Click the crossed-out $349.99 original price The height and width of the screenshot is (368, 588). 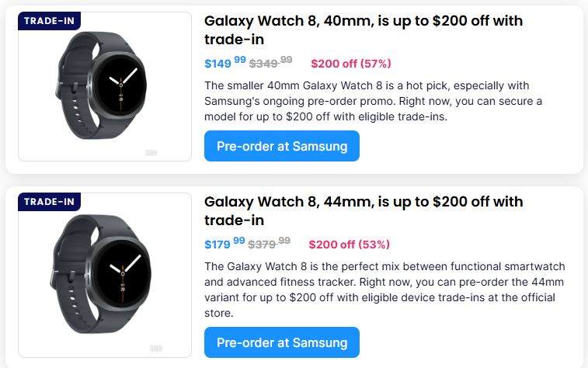pos(270,63)
